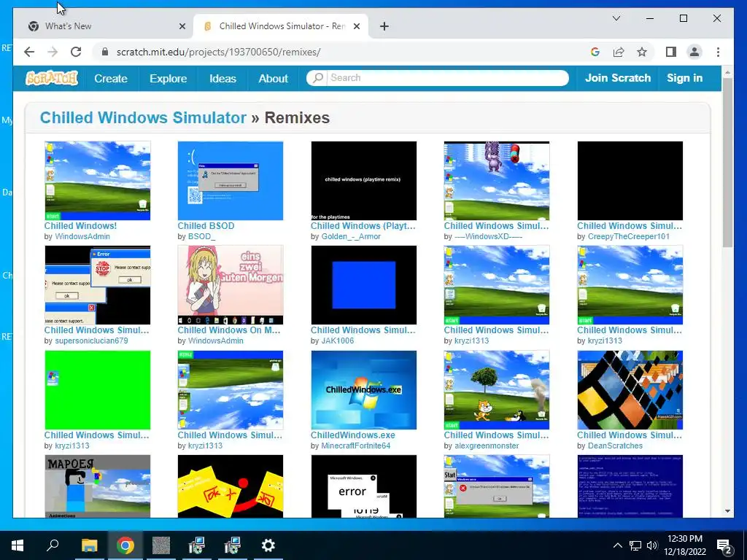Open the Chilled Windows! project thumbnail
This screenshot has width=747, height=560.
click(x=97, y=181)
